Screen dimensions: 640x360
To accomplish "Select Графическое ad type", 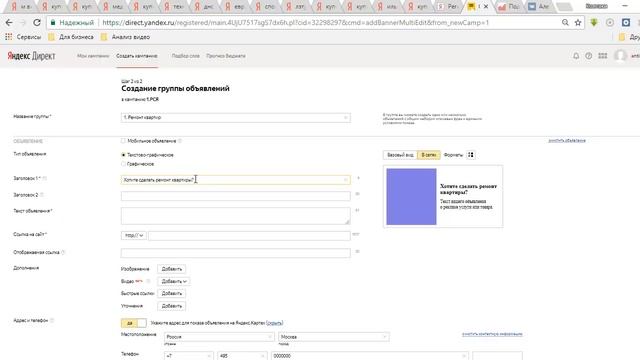I will (123, 164).
